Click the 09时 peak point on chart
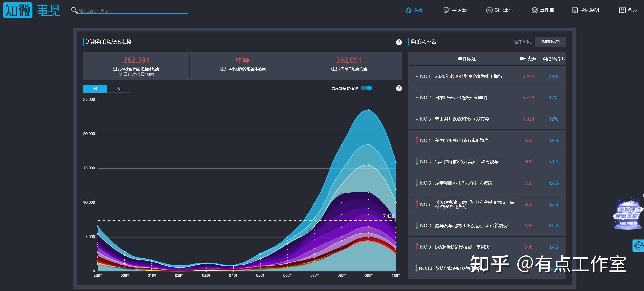The height and width of the screenshot is (291, 644). [x=369, y=110]
